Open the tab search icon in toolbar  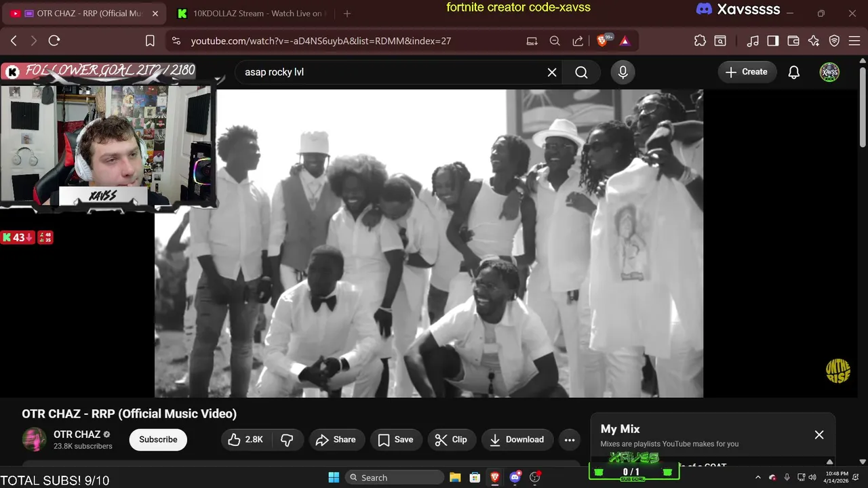tap(720, 41)
